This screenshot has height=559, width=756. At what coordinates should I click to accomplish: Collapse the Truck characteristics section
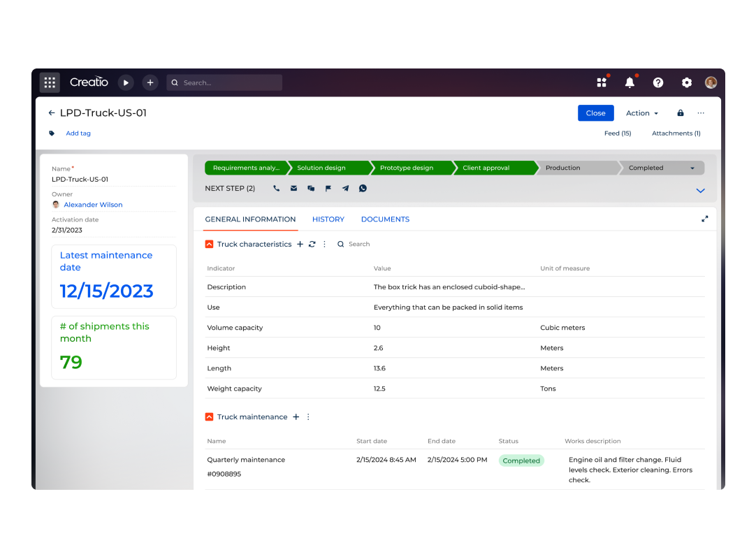pyautogui.click(x=209, y=244)
